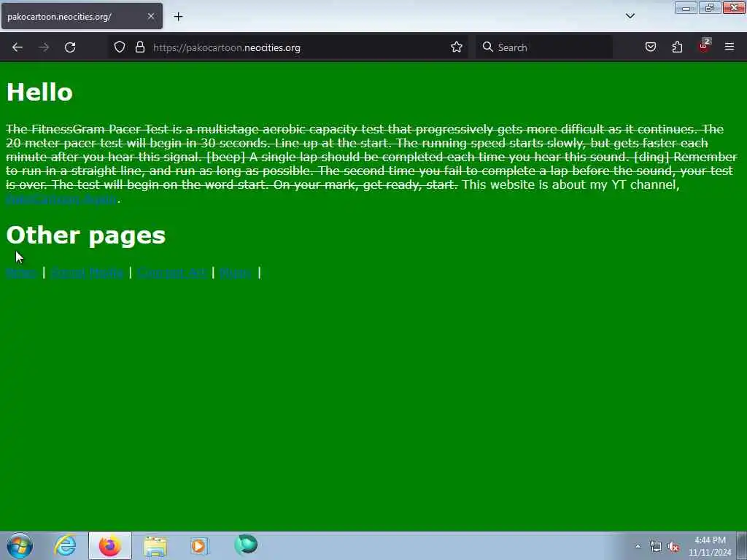Click the site security padlock icon
747x560 pixels.
[x=139, y=47]
